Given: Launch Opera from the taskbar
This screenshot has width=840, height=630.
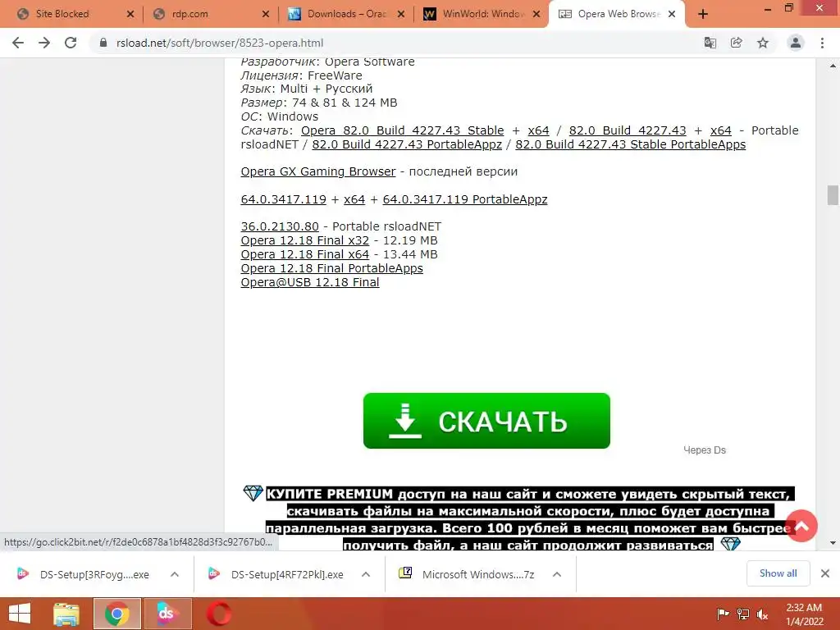Looking at the screenshot, I should pos(219,614).
